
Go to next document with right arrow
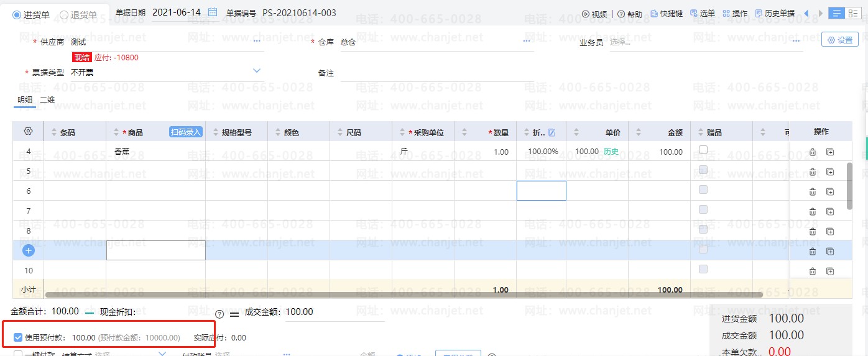[x=821, y=13]
